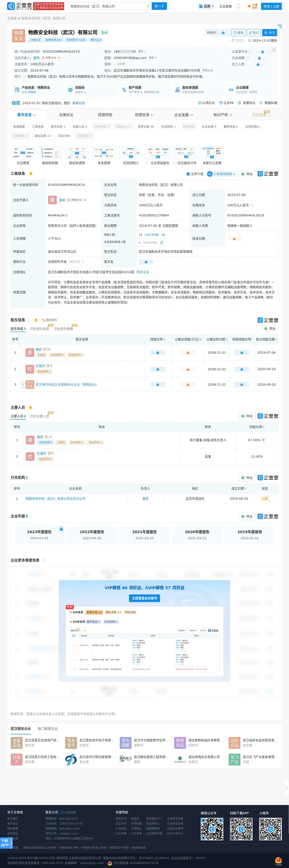Open the 笔记 notes button
Screen dimensions: 289x868
[254, 33]
